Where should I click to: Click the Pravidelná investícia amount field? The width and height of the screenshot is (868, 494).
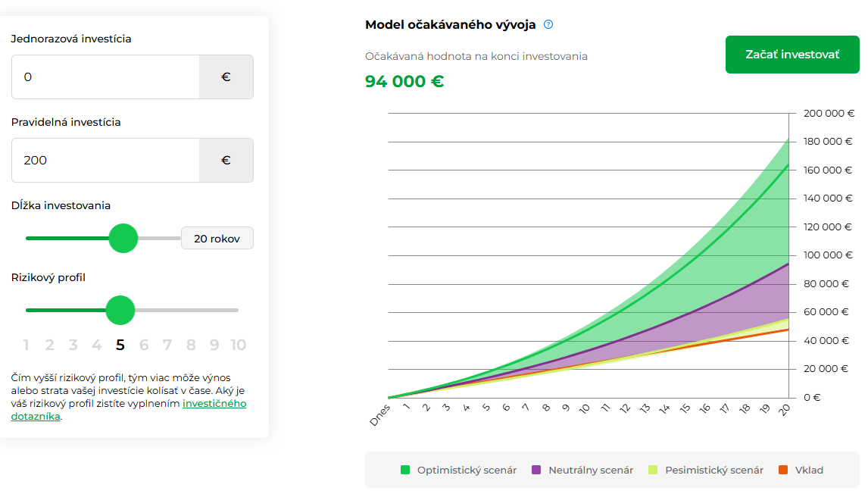point(105,160)
